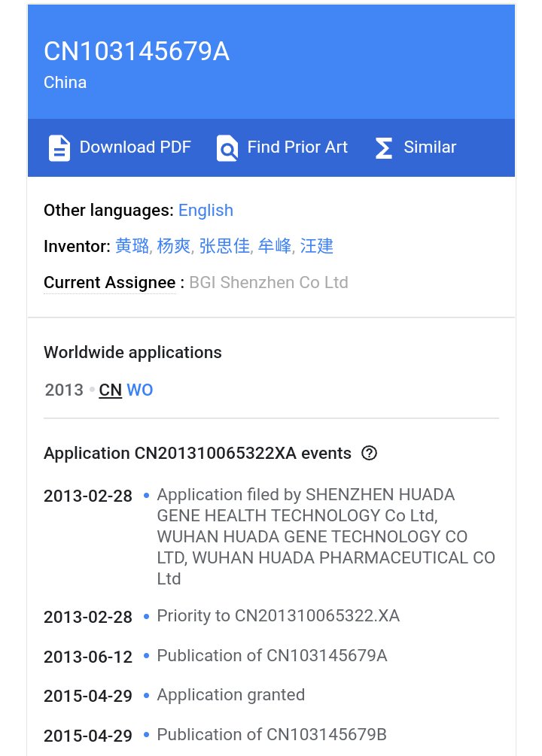The image size is (542, 756).
Task: Open the events help question mark icon
Action: pyautogui.click(x=369, y=453)
